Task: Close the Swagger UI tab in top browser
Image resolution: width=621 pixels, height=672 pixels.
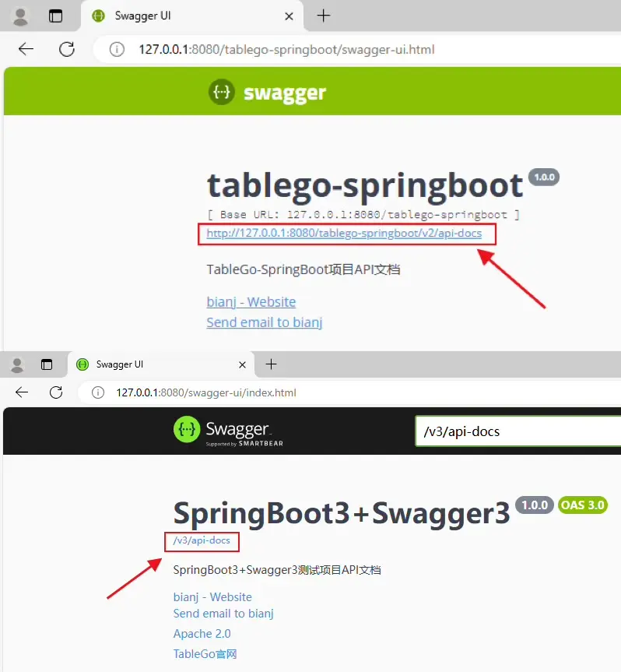Action: (289, 16)
